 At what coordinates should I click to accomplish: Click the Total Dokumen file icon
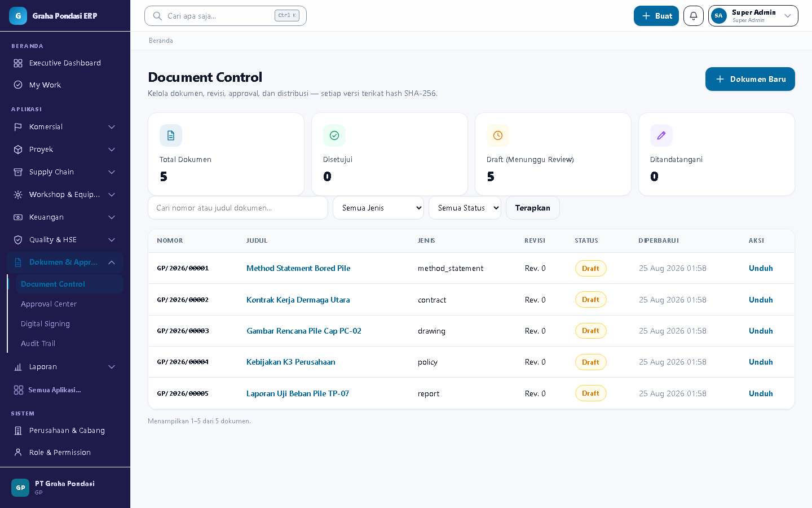coord(171,135)
